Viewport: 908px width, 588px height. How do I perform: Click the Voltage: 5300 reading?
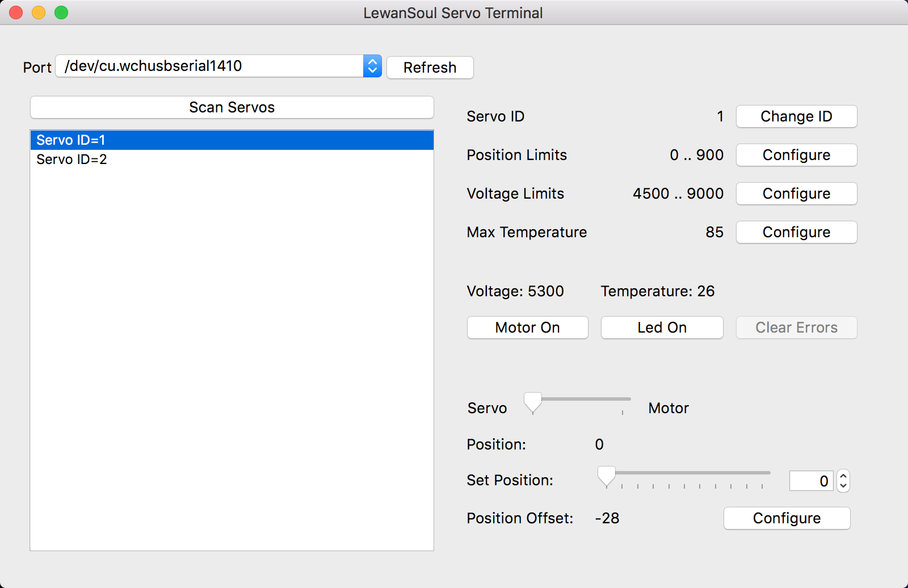point(515,291)
